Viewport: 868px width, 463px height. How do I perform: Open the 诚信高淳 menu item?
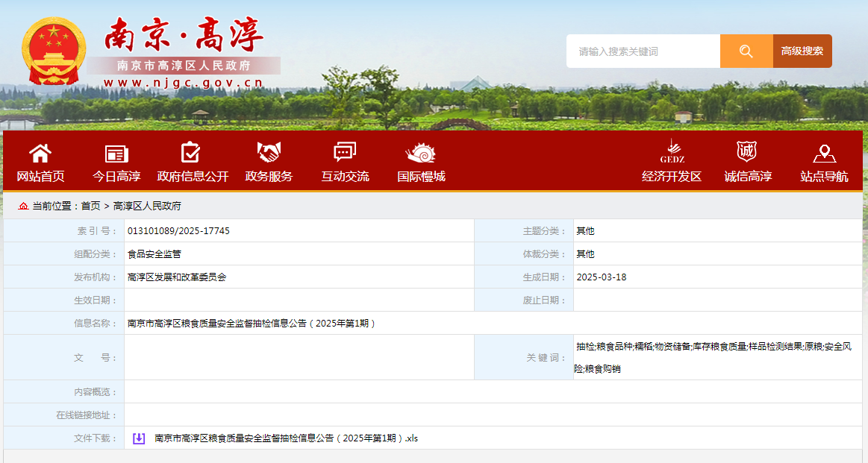748,177
